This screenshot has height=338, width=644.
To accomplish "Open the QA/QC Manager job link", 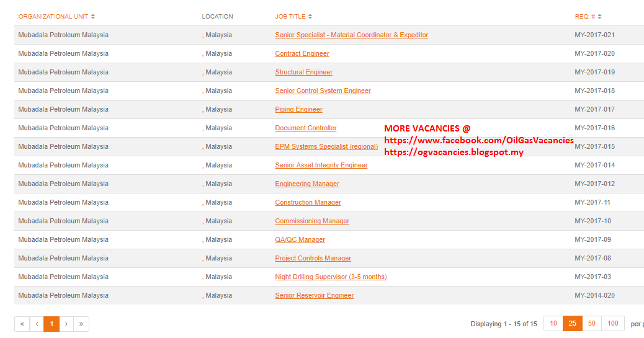I will coord(300,239).
